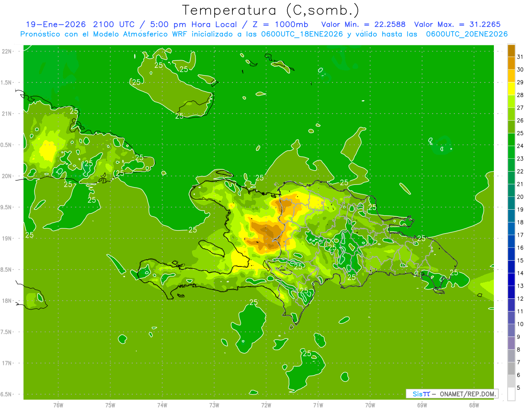The height and width of the screenshot is (411, 532).
Task: Click the colorbar label "5"
Action: tap(519, 388)
